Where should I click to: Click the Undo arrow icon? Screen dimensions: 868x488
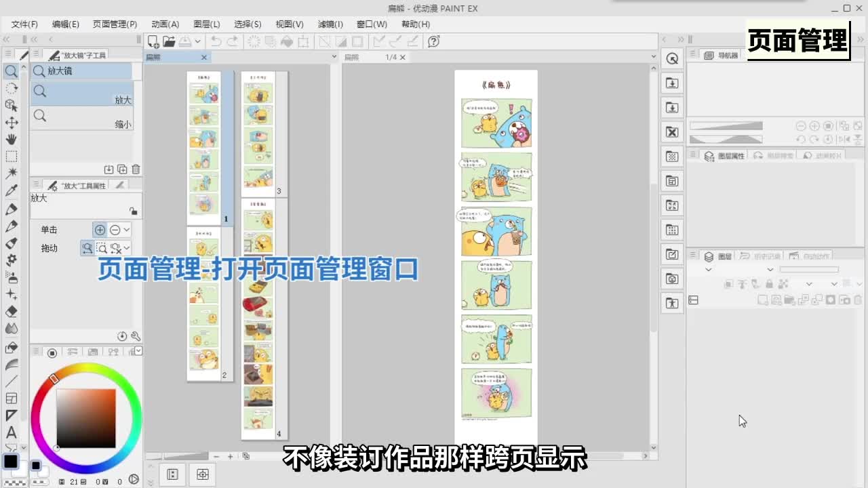point(216,41)
